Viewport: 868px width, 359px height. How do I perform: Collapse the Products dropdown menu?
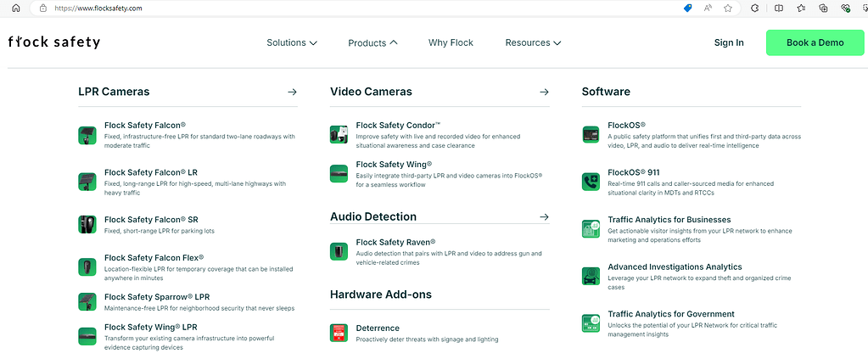372,42
